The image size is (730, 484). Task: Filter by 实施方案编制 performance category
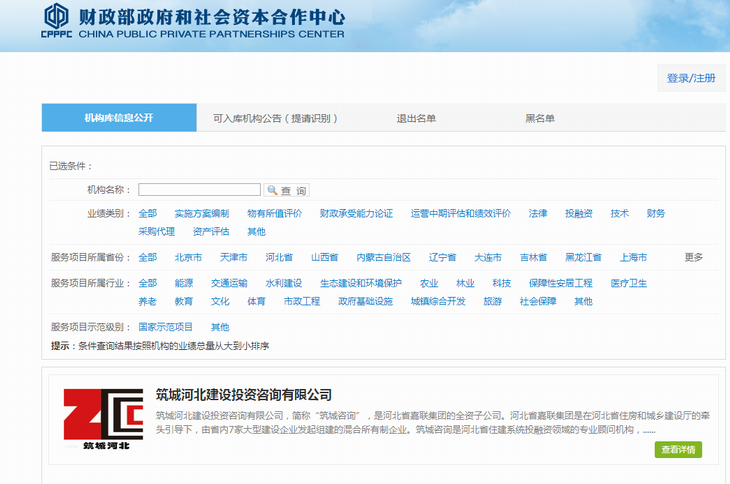[x=201, y=213]
